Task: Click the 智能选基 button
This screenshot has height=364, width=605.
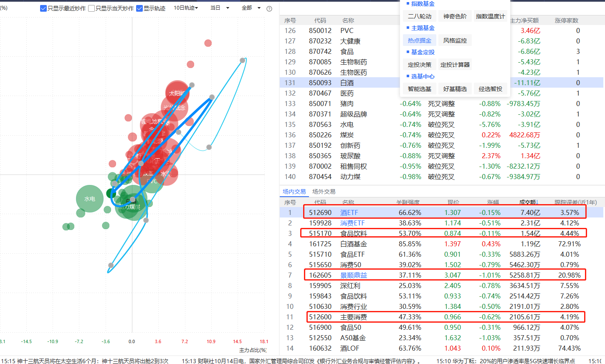Action: [x=419, y=89]
